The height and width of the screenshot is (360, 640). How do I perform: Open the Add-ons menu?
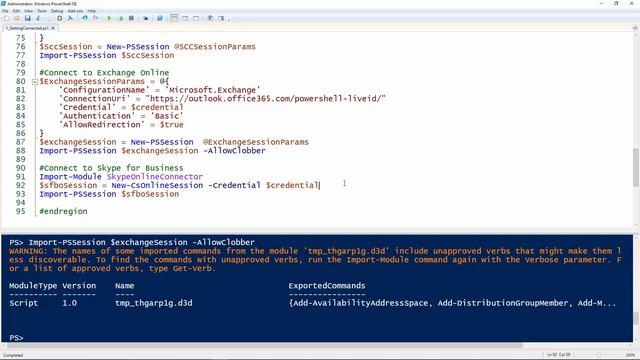click(75, 11)
